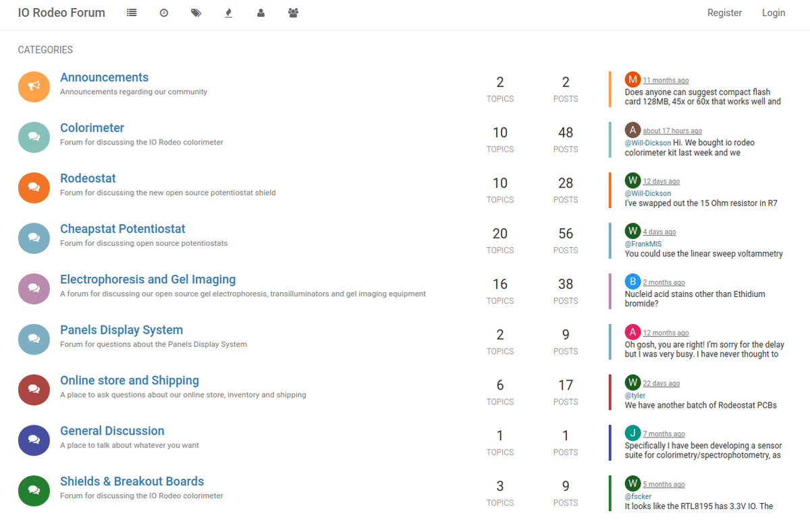
Task: Select the Rodeostat orange chat bubble icon
Action: pyautogui.click(x=34, y=187)
